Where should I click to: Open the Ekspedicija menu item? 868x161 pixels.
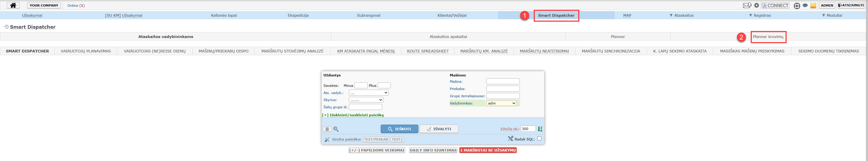coord(298,16)
